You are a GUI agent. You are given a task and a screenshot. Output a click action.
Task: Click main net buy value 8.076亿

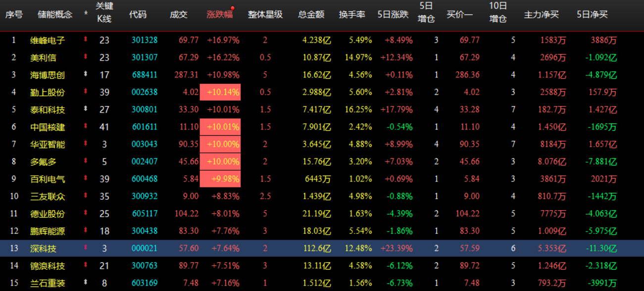[x=551, y=162]
